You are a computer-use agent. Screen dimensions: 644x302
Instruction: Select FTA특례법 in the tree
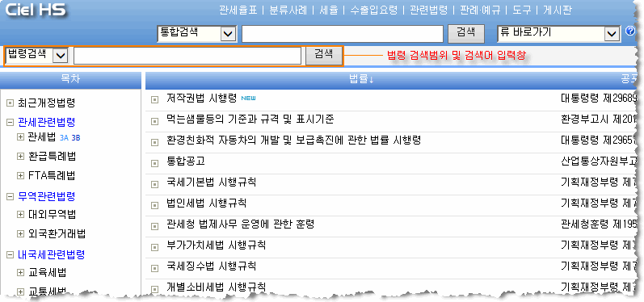pyautogui.click(x=52, y=175)
